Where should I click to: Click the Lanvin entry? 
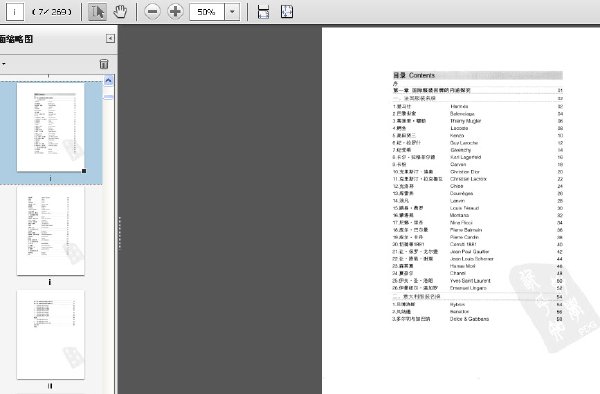tap(457, 200)
